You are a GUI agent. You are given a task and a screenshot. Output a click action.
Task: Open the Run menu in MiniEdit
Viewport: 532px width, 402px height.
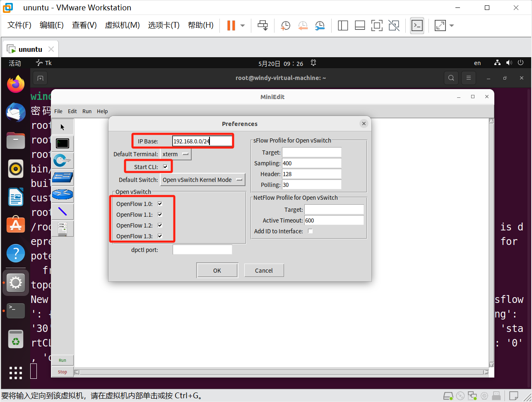(x=87, y=111)
